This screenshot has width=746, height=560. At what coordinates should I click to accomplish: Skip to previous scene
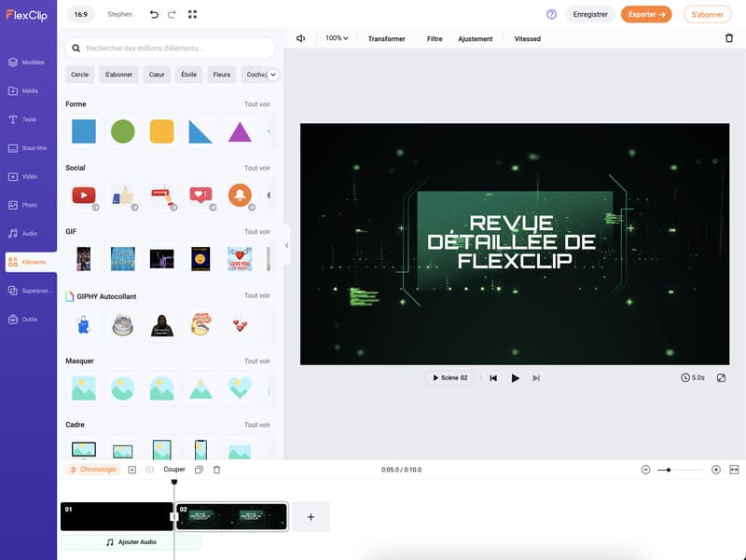click(x=493, y=378)
